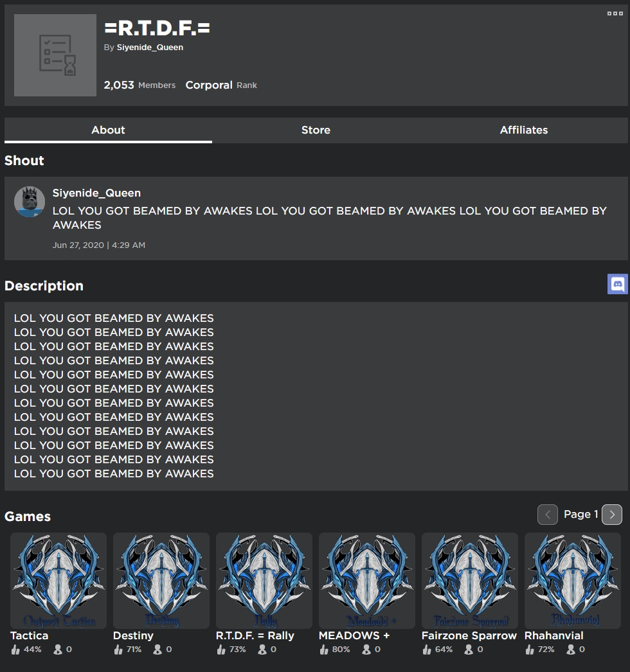
Task: Click the Games section heading
Action: pos(28,517)
